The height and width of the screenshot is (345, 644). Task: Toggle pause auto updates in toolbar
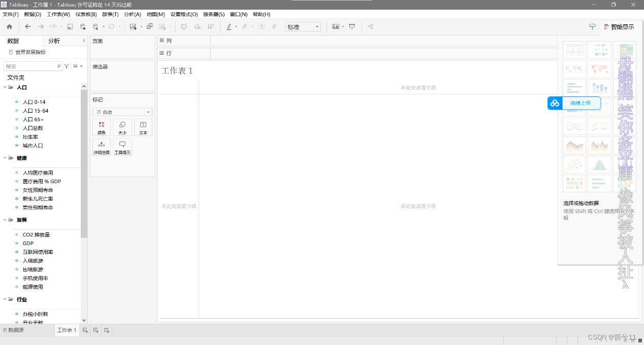point(95,27)
